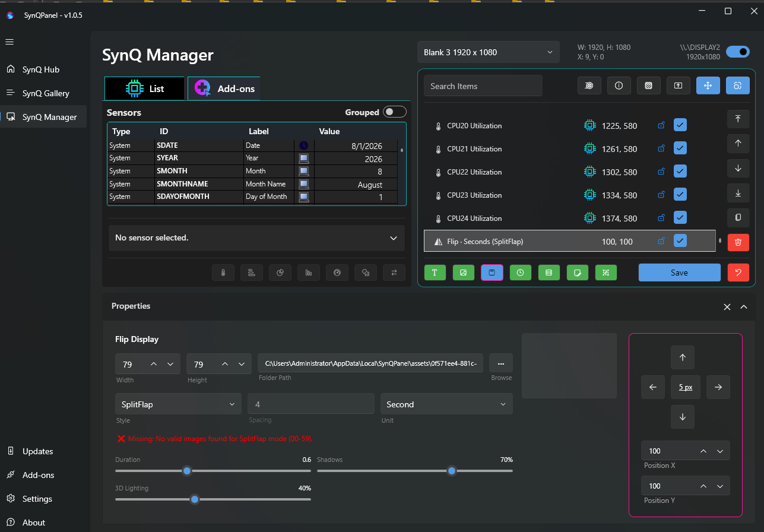
Task: Move the selected item down one
Action: point(738,168)
